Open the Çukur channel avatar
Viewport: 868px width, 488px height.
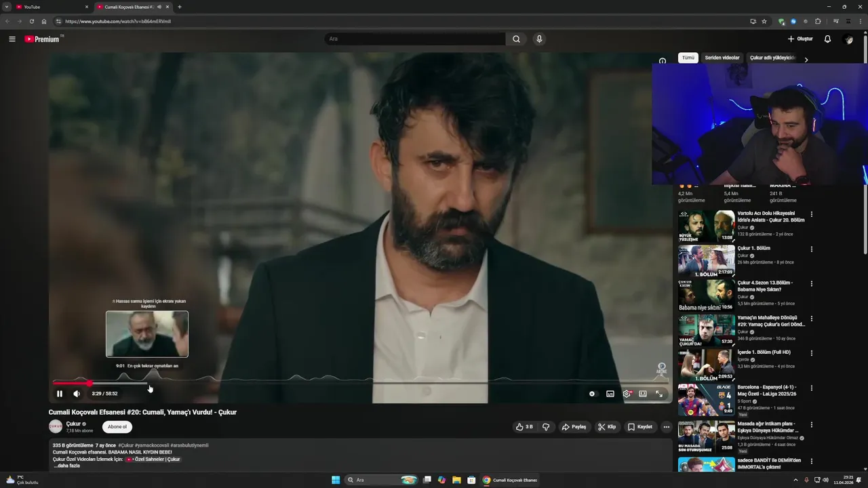point(56,427)
